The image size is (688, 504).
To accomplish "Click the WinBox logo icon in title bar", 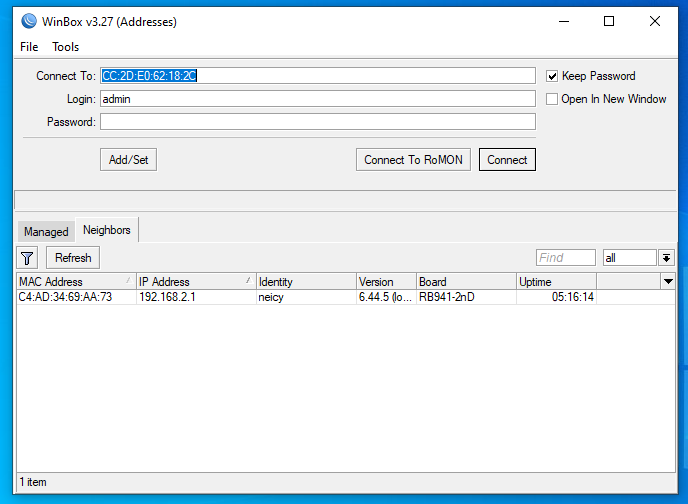I will [x=29, y=21].
